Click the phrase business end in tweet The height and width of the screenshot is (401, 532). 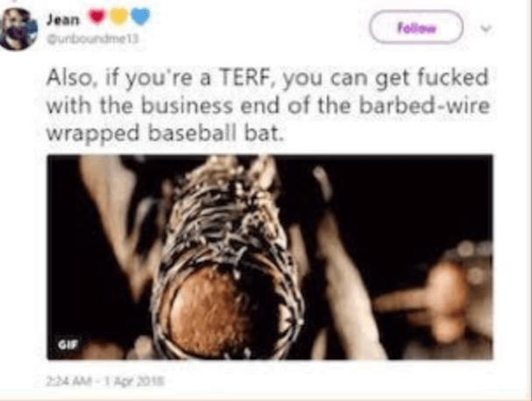[x=211, y=105]
